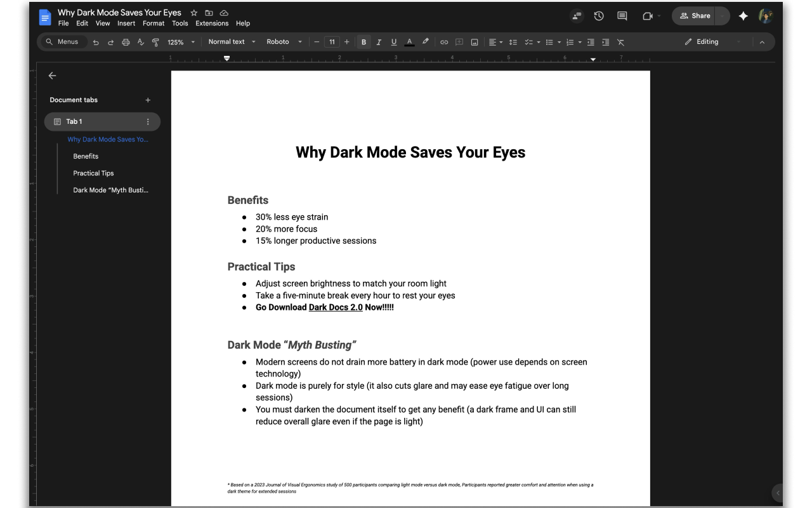Open the Gemini assistant
Image resolution: width=812 pixels, height=508 pixels.
click(x=743, y=16)
